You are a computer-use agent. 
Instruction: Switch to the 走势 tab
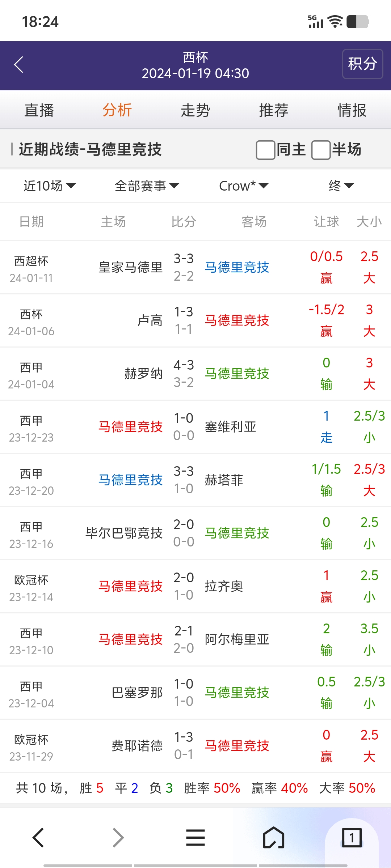click(x=195, y=110)
